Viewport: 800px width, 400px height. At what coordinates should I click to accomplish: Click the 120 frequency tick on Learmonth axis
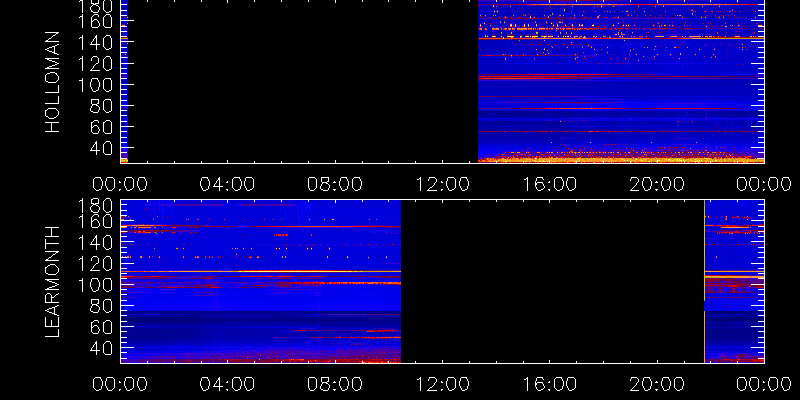[x=95, y=264]
